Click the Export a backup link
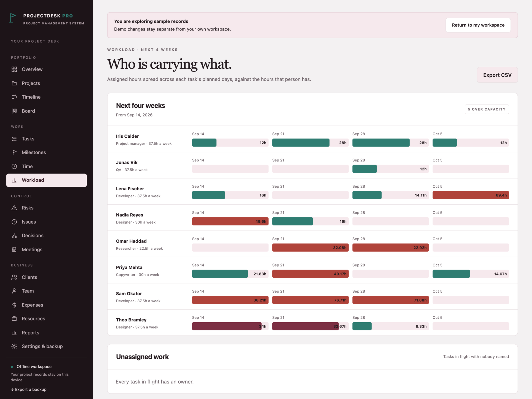This screenshot has width=532, height=399. coord(29,389)
